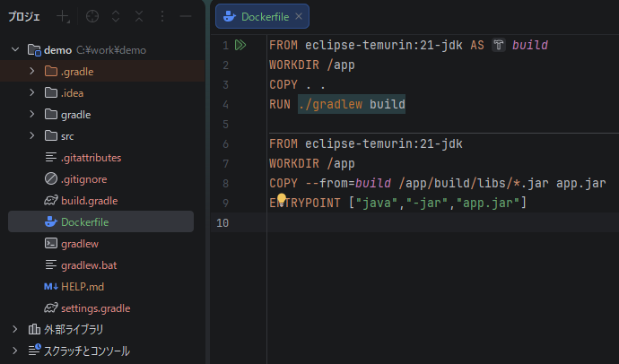Image resolution: width=619 pixels, height=364 pixels.
Task: Click the new file plus icon in project panel
Action: tap(63, 16)
